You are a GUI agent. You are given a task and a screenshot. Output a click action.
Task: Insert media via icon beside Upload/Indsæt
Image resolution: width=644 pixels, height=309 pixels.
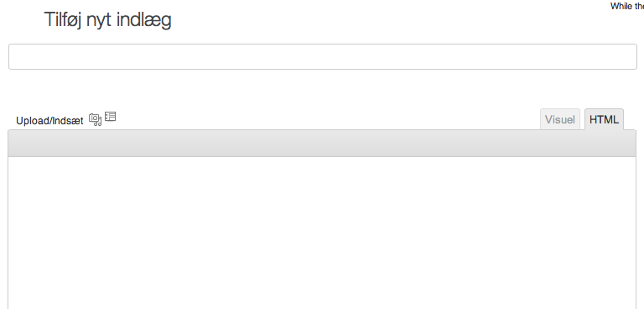click(x=95, y=120)
